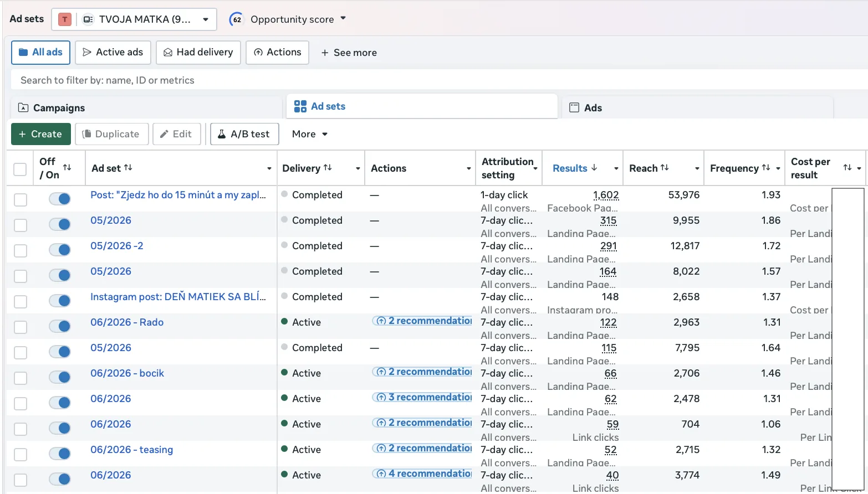This screenshot has width=868, height=494.
Task: Select the Active ads filter
Action: 113,53
